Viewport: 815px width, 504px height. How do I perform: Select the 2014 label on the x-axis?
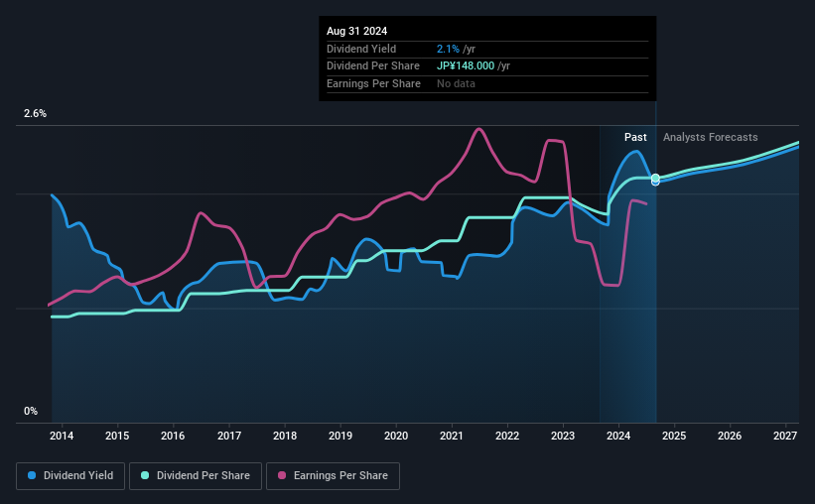62,436
